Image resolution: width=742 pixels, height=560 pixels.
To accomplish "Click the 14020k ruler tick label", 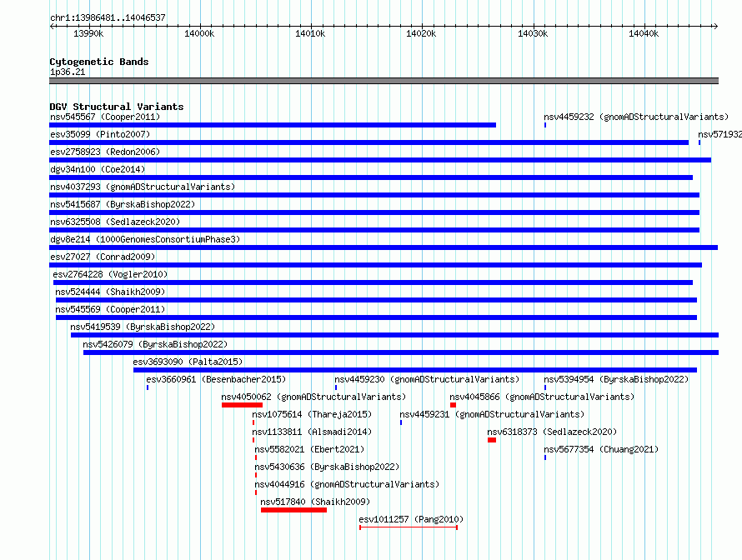I will 421,33.
